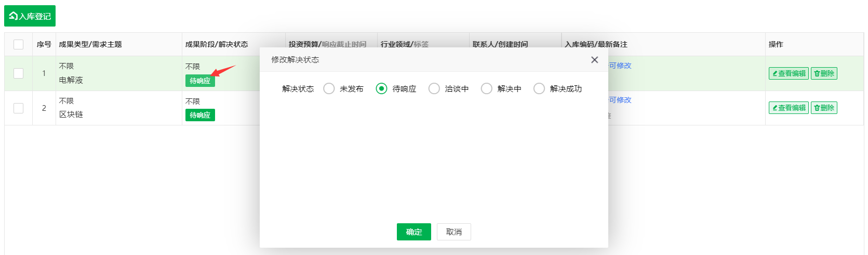Choose the 解决中 radio option

coord(486,88)
